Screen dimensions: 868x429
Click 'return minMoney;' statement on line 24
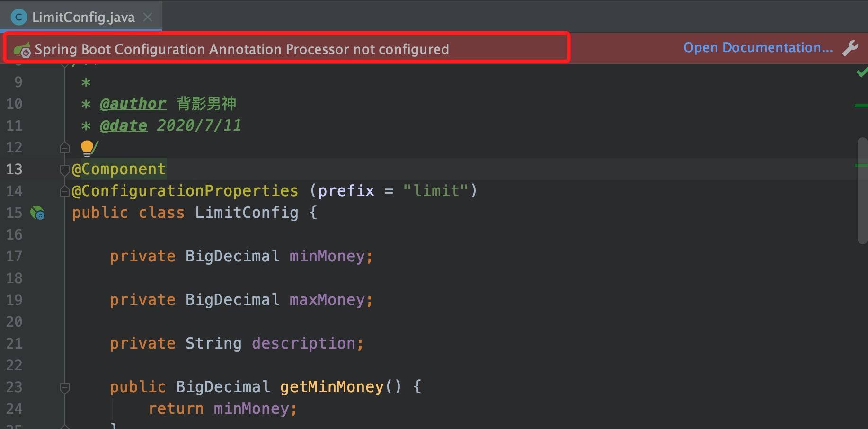pyautogui.click(x=223, y=409)
